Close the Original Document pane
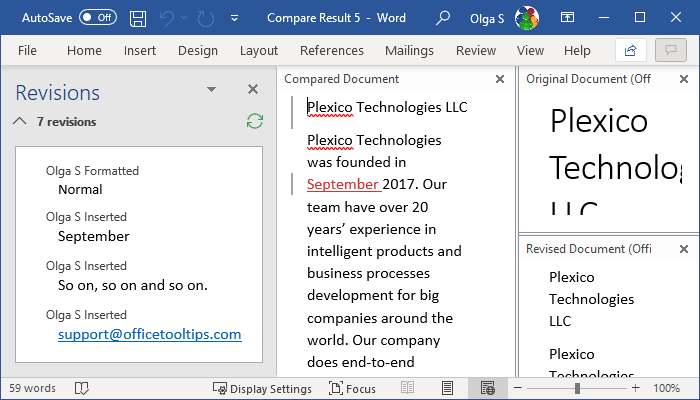The height and width of the screenshot is (400, 700). (x=683, y=79)
